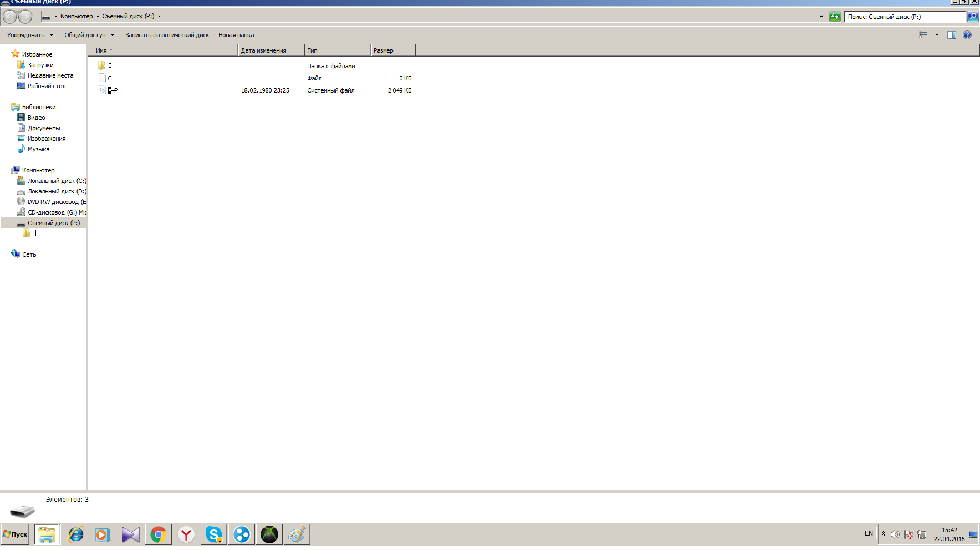Open the Изображения library

tap(47, 139)
